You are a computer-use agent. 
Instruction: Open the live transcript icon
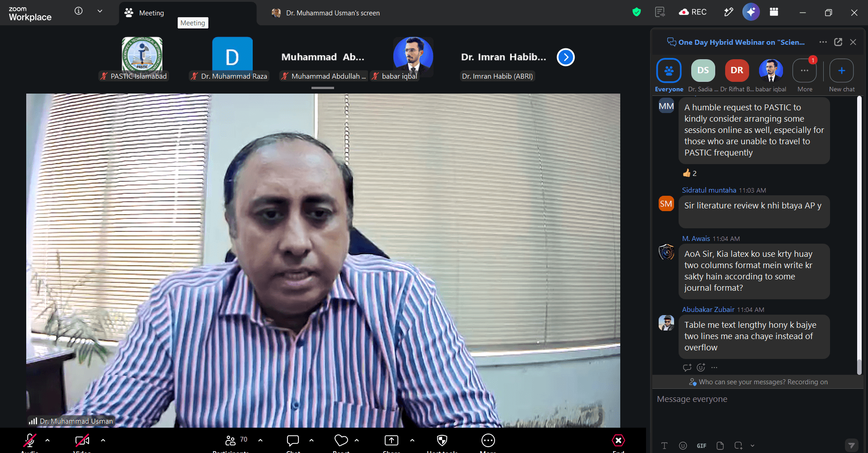coord(660,12)
